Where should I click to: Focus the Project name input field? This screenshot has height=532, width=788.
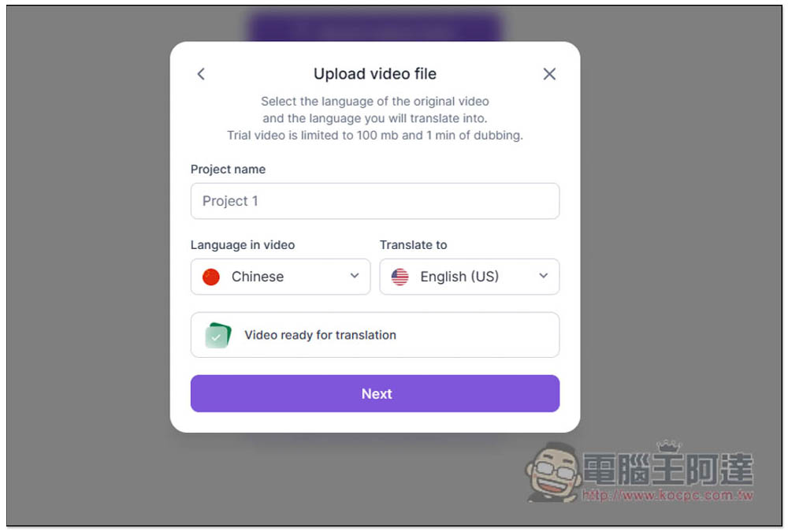[x=375, y=201]
